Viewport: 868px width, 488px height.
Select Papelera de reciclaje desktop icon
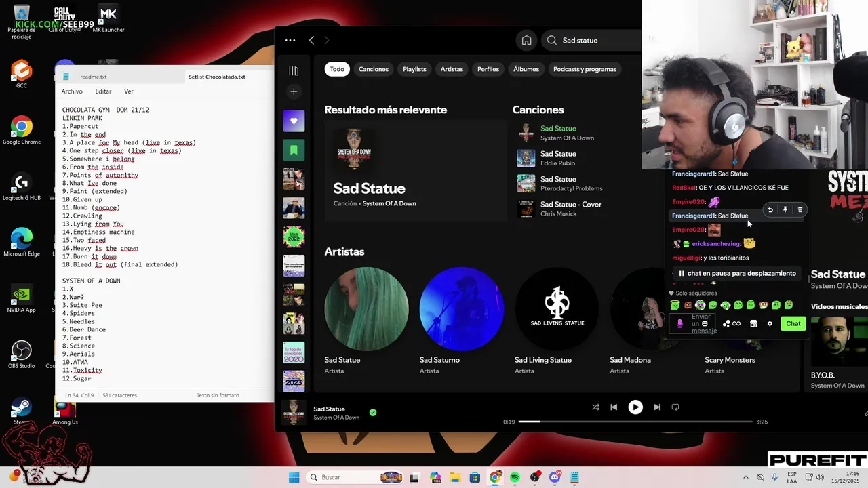[22, 22]
